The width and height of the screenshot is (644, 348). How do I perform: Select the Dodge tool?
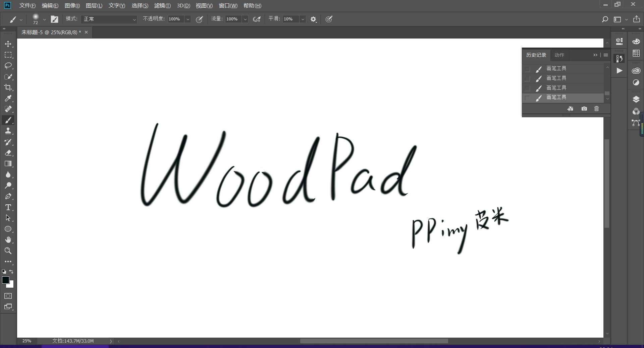[x=8, y=186]
